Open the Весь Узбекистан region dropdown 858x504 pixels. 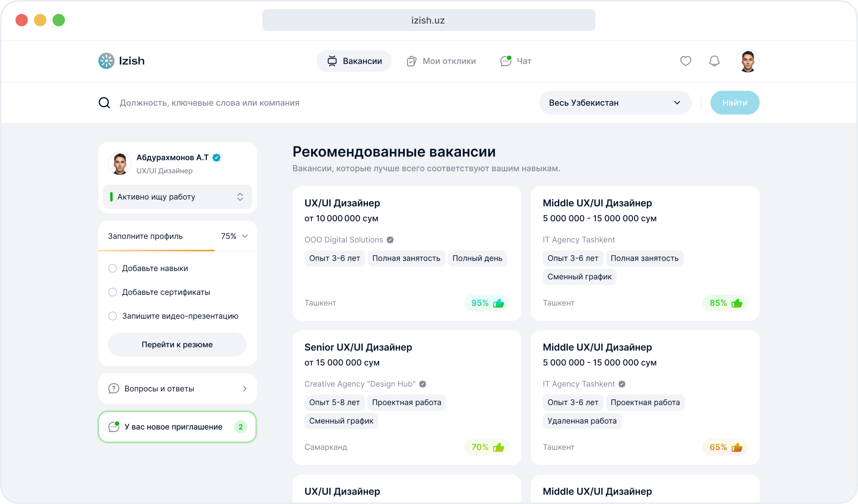click(615, 103)
